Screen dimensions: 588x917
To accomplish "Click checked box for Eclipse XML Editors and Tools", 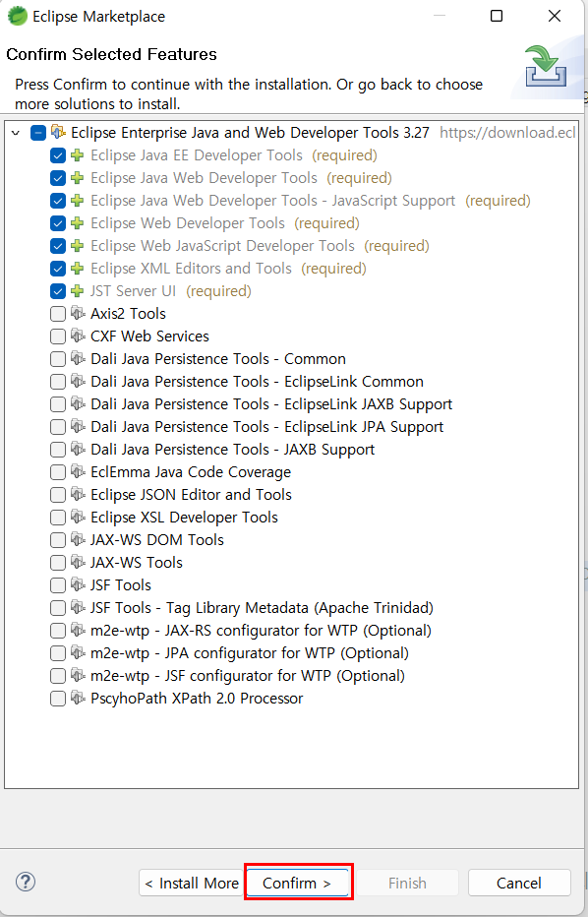I will pyautogui.click(x=58, y=269).
